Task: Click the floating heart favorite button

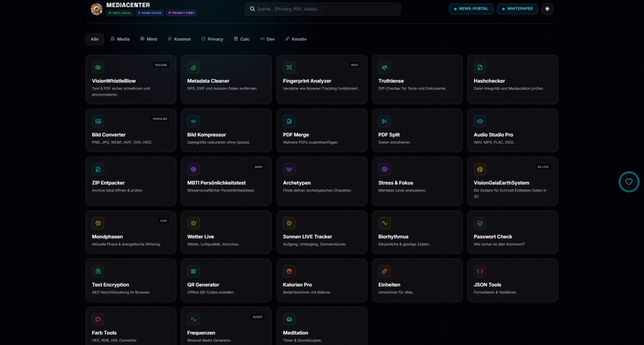Action: click(x=629, y=182)
